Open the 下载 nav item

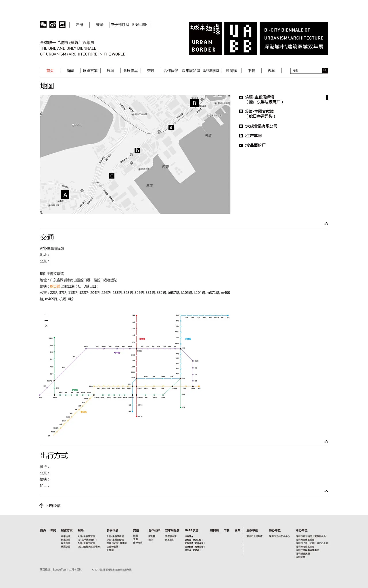[x=251, y=71]
